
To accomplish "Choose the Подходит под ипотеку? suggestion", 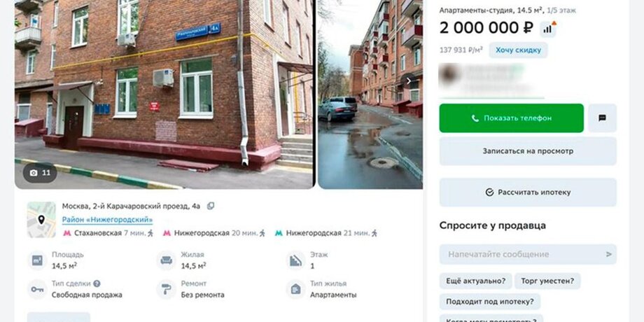I will [x=490, y=302].
